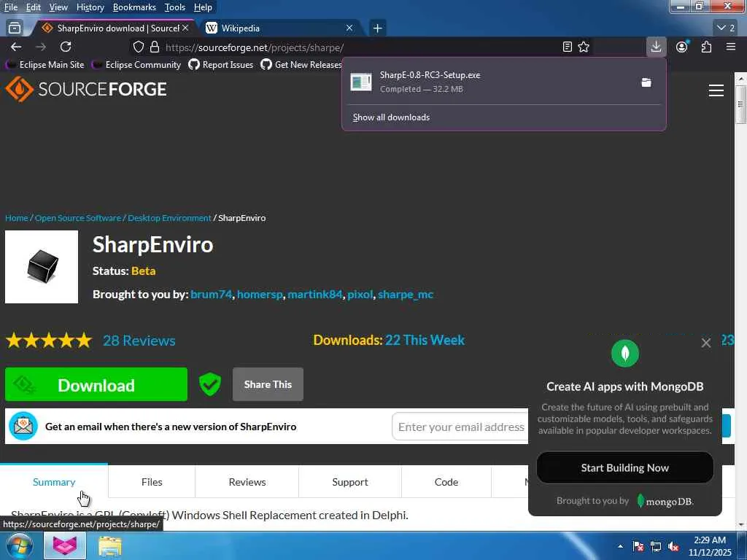Image resolution: width=747 pixels, height=560 pixels.
Task: Open Firefox application hamburger menu
Action: click(731, 47)
